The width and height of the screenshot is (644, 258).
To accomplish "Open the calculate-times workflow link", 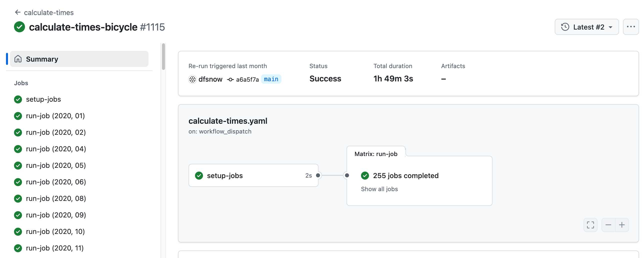I will (x=49, y=13).
